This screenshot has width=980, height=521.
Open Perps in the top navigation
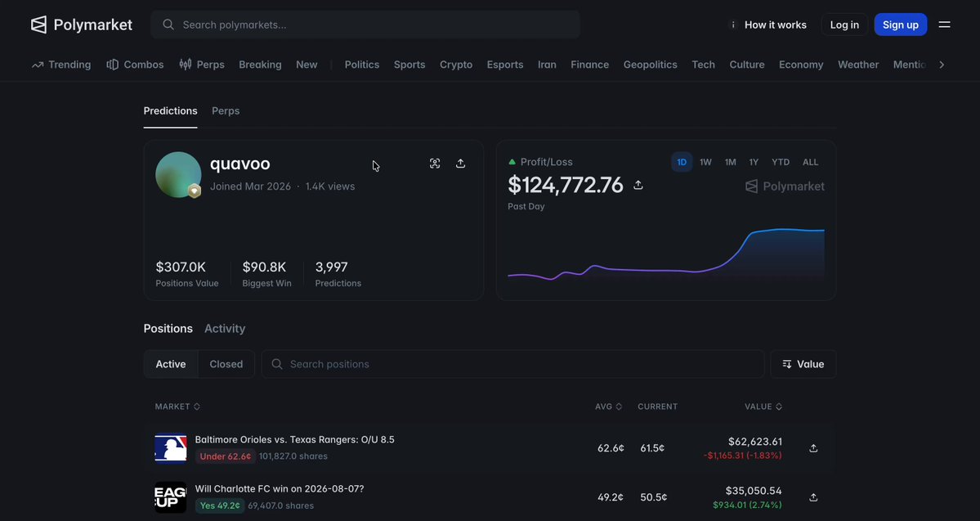point(202,65)
